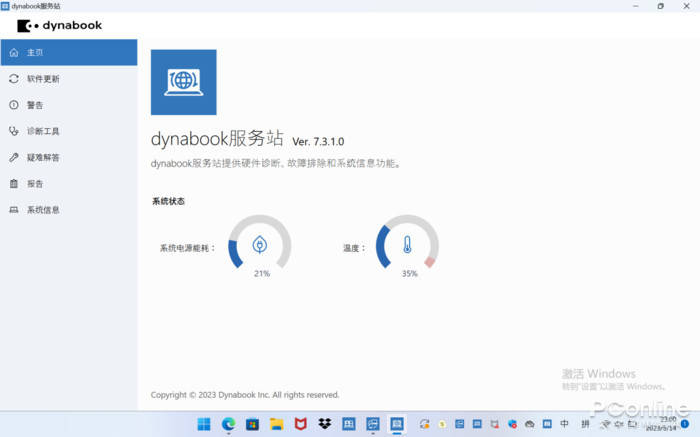Open the red McAfee taskbar icon
Image resolution: width=700 pixels, height=437 pixels.
point(300,424)
